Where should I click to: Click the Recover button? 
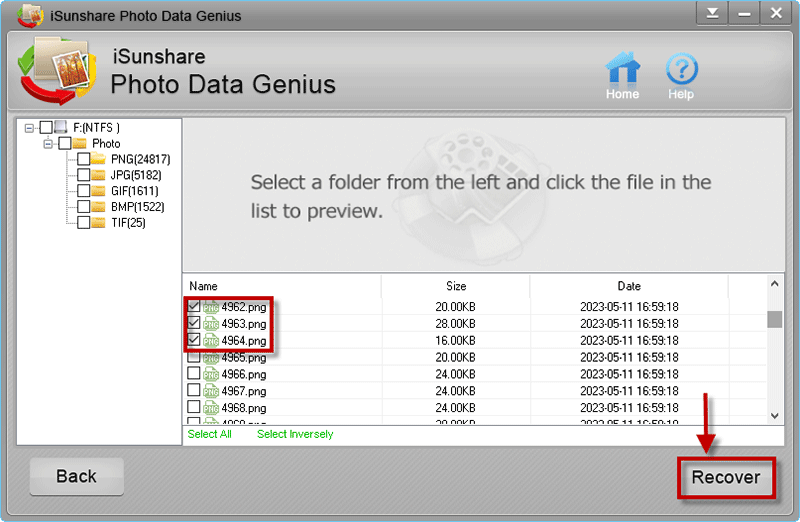coord(726,478)
